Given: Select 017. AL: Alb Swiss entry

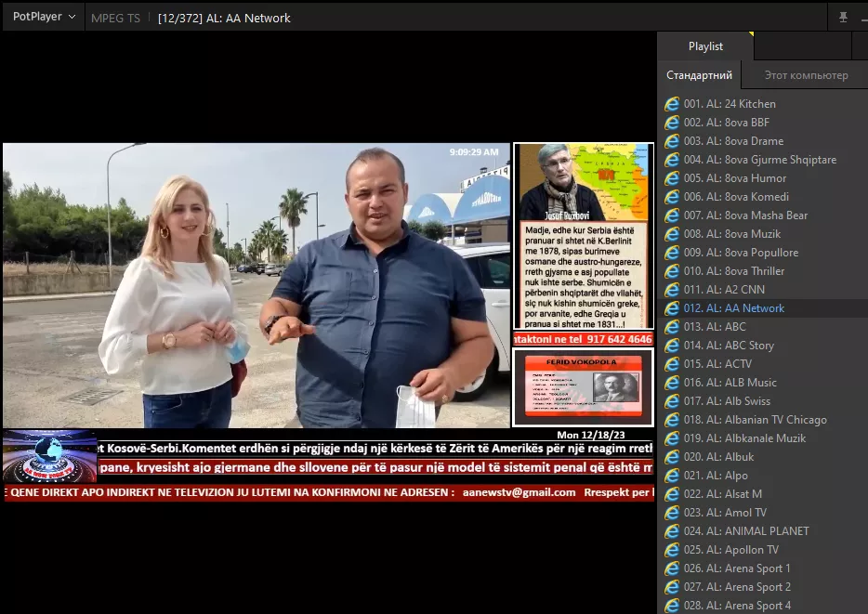Looking at the screenshot, I should point(764,401).
